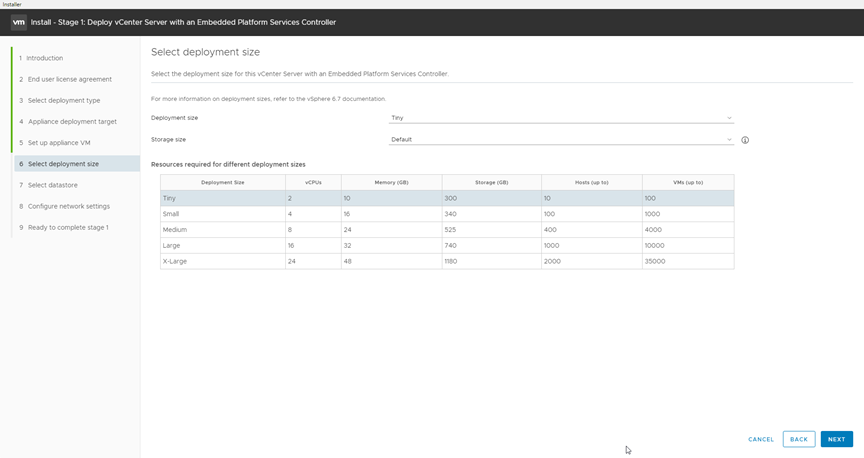Click the CANCEL link
This screenshot has width=864, height=458.
click(761, 439)
